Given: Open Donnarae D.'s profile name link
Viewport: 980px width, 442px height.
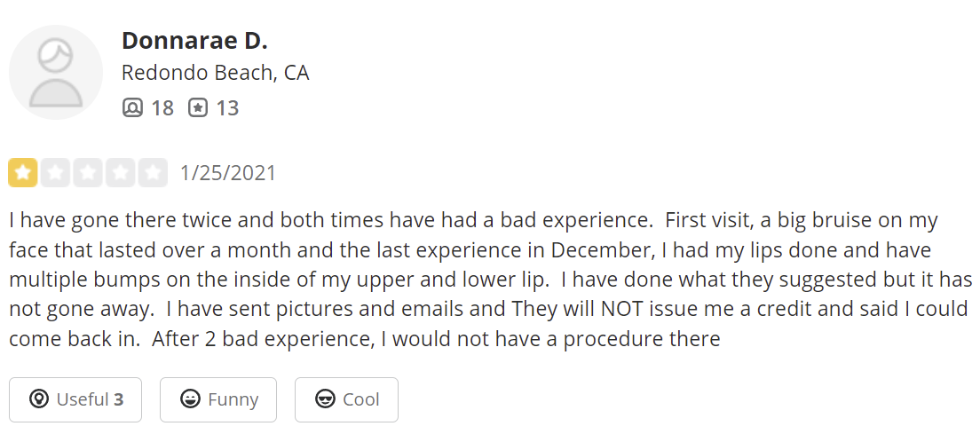Looking at the screenshot, I should [x=194, y=41].
